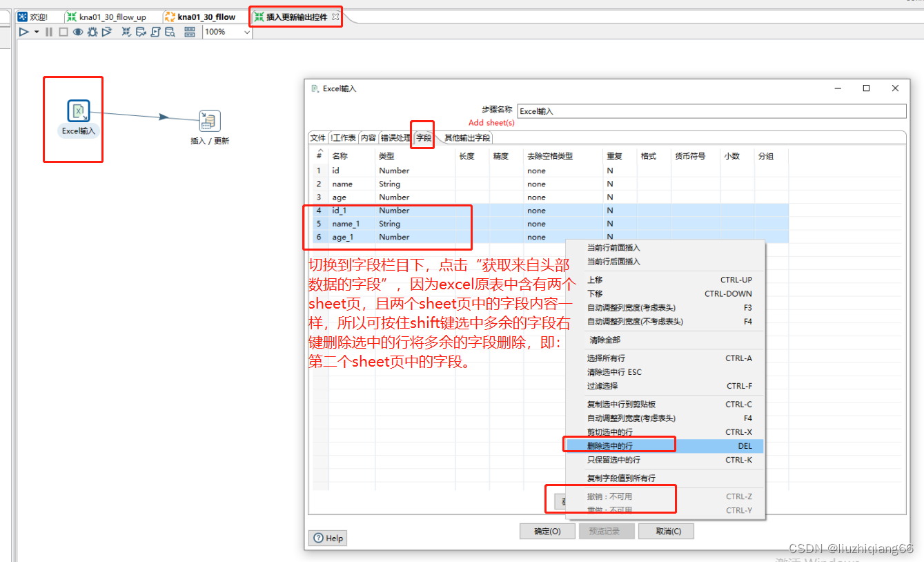Close the 插入更新输出控件 tab
This screenshot has height=562, width=924.
pos(335,16)
